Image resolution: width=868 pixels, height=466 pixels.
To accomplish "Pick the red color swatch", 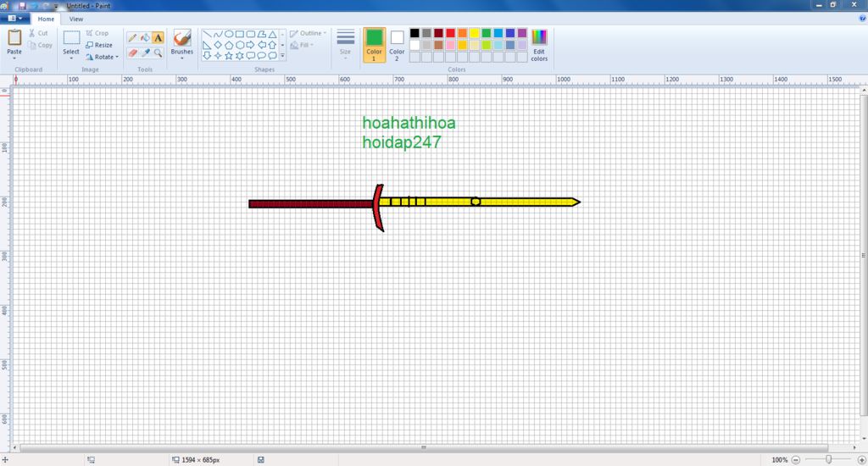I will 451,33.
